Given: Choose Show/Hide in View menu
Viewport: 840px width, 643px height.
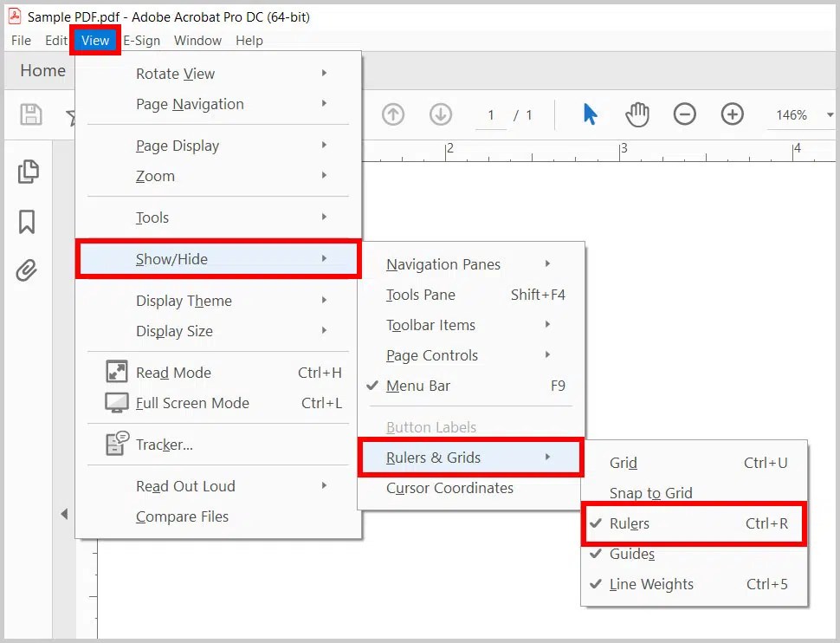Looking at the screenshot, I should (218, 259).
